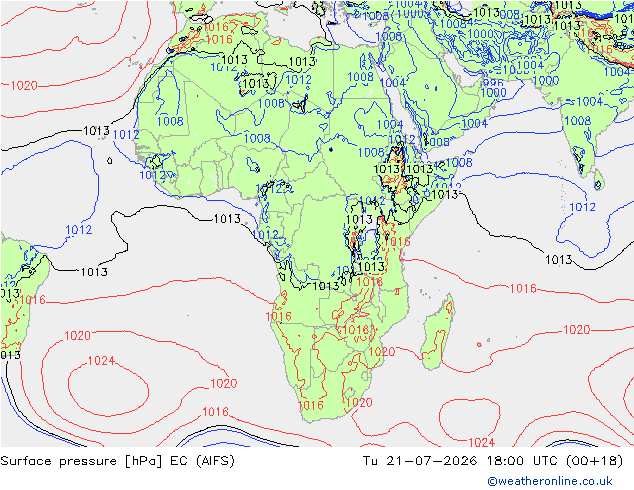Click the 1012 label in the mid-Atlantic off Brazil
The width and height of the screenshot is (634, 490).
click(78, 230)
